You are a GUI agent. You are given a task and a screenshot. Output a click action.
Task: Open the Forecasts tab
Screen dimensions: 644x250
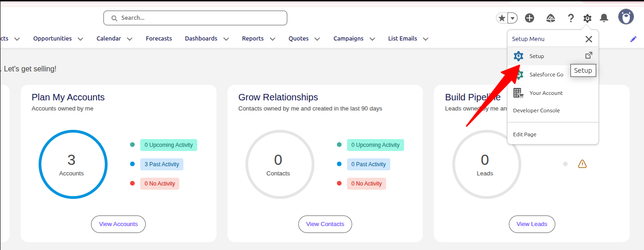[159, 39]
